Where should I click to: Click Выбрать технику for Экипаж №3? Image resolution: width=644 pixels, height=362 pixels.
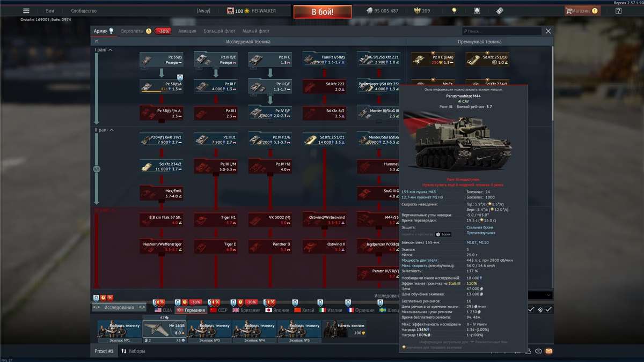click(209, 329)
